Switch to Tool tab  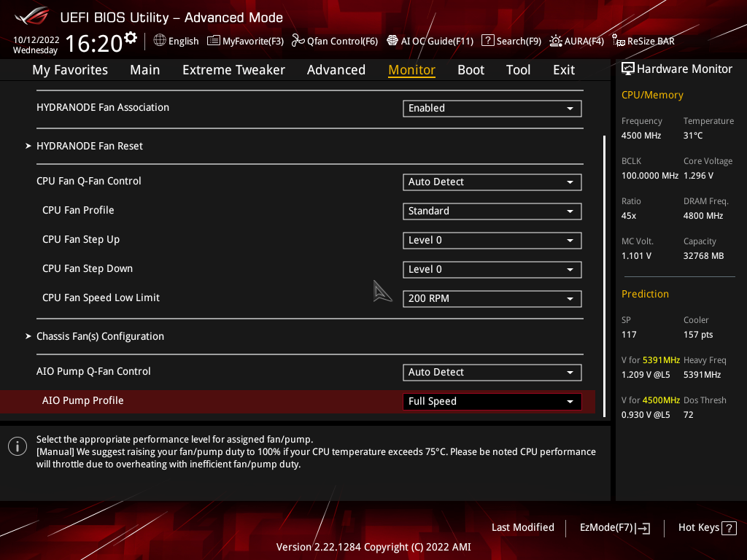pyautogui.click(x=518, y=70)
